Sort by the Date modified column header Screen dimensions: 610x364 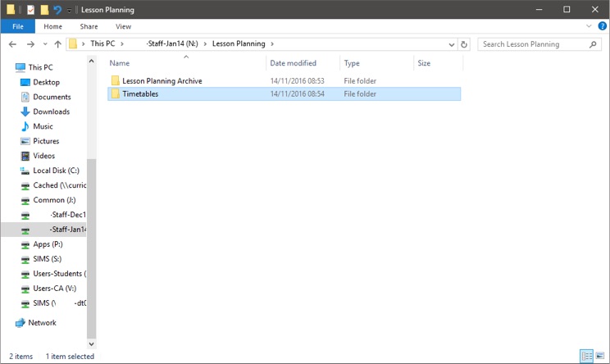point(303,63)
